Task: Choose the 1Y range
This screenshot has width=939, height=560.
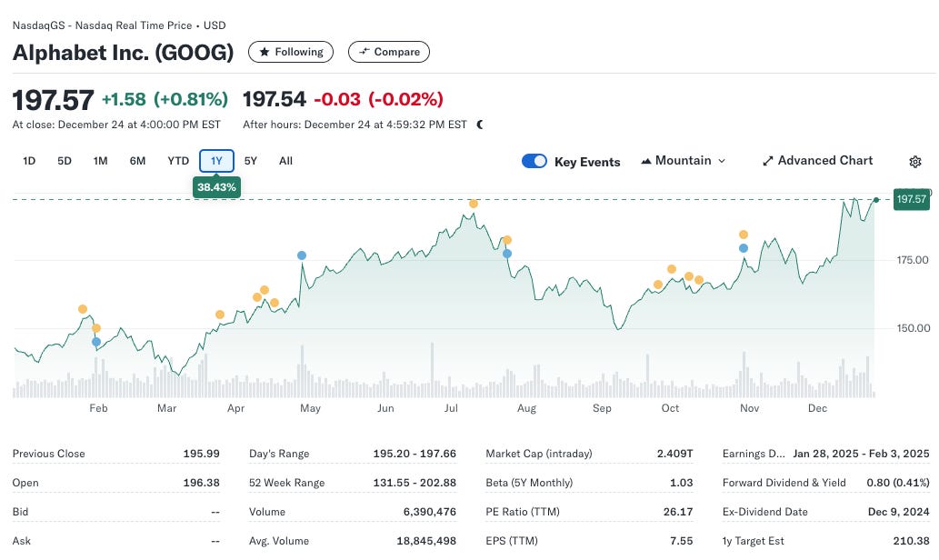Action: tap(216, 161)
